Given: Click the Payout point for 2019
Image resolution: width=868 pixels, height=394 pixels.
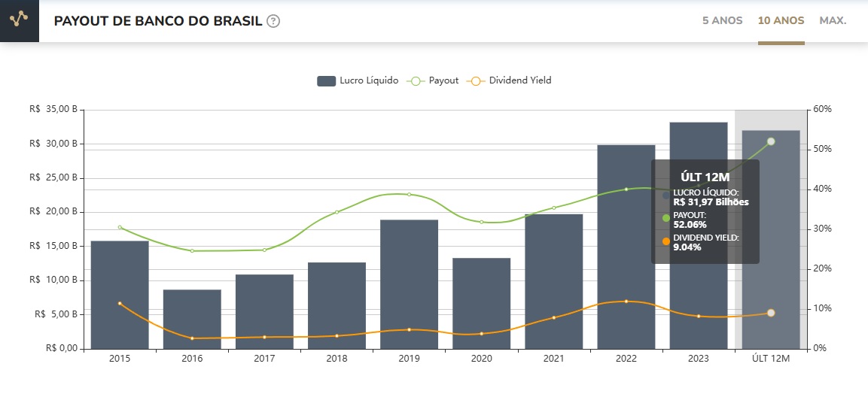Looking at the screenshot, I should pyautogui.click(x=409, y=195).
